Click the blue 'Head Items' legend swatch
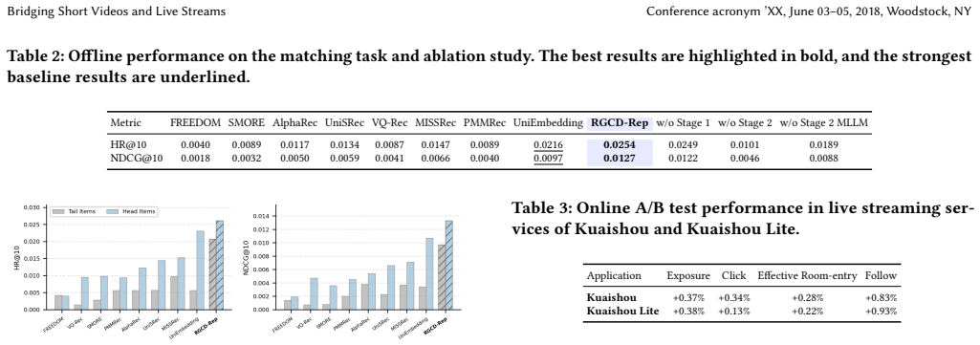Image resolution: width=980 pixels, height=345 pixels. 113,211
